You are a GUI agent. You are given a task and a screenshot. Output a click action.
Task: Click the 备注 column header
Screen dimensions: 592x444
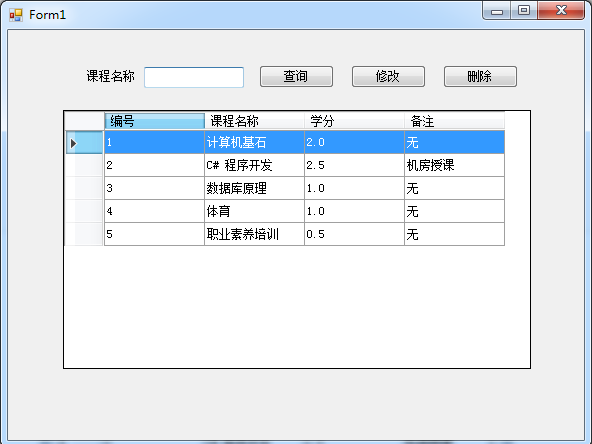click(454, 121)
